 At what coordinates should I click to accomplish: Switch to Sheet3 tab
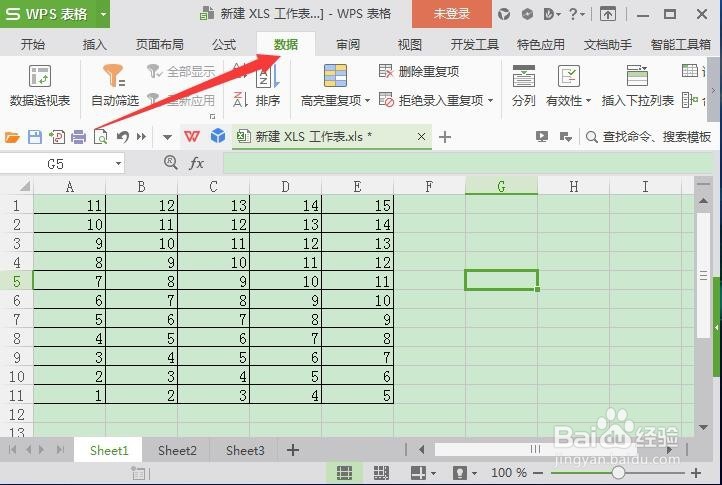click(245, 450)
